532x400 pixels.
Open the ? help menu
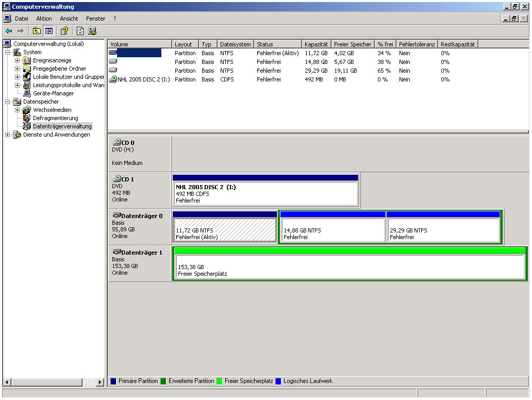pos(114,19)
